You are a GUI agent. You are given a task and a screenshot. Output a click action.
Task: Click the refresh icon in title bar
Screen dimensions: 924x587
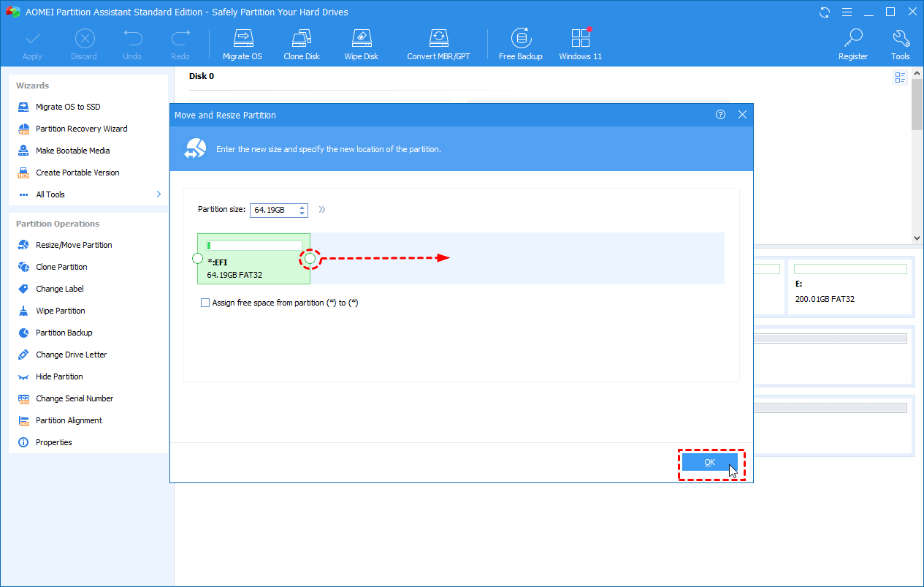click(x=825, y=12)
